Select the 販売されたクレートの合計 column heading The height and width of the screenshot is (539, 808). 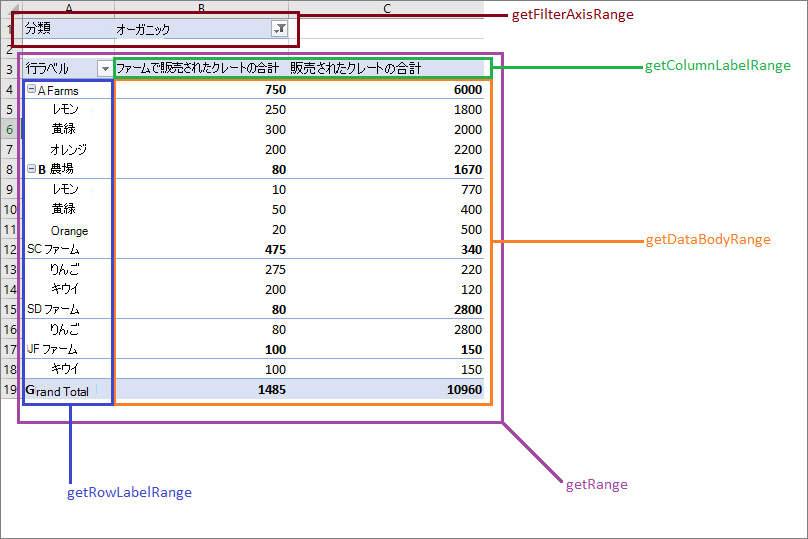355,69
